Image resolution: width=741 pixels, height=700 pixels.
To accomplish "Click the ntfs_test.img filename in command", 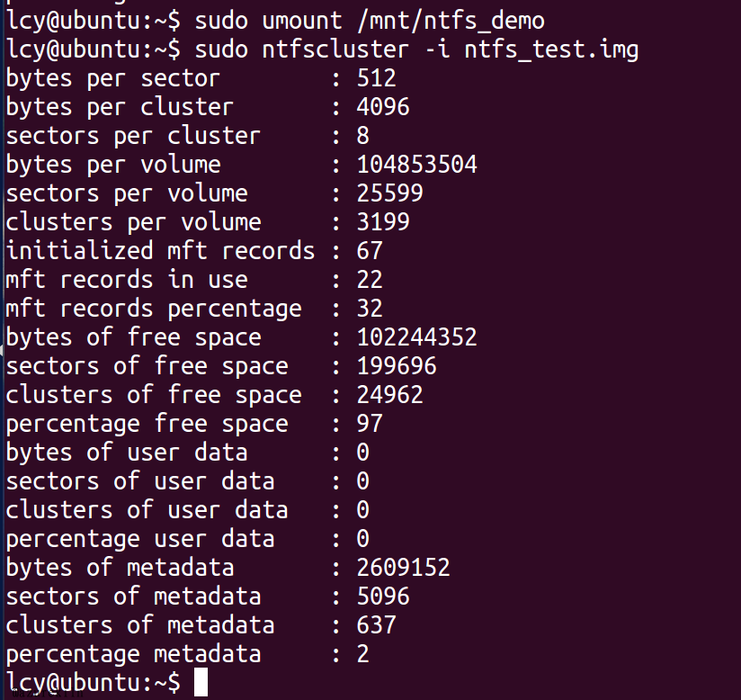I will pyautogui.click(x=551, y=50).
